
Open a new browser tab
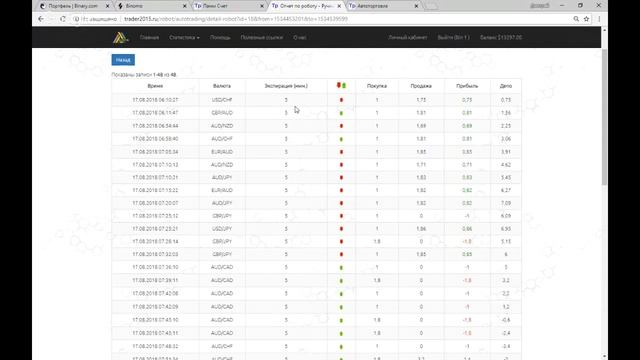click(431, 6)
